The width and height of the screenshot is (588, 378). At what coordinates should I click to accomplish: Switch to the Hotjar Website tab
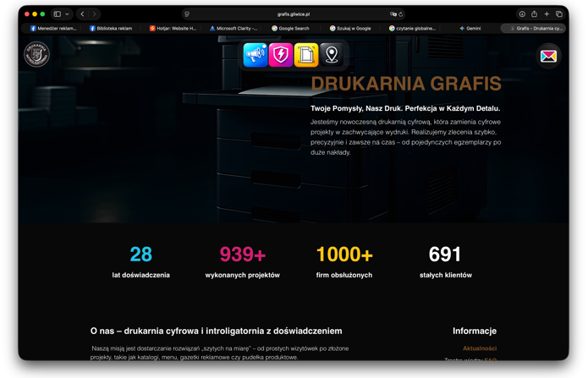click(x=173, y=29)
